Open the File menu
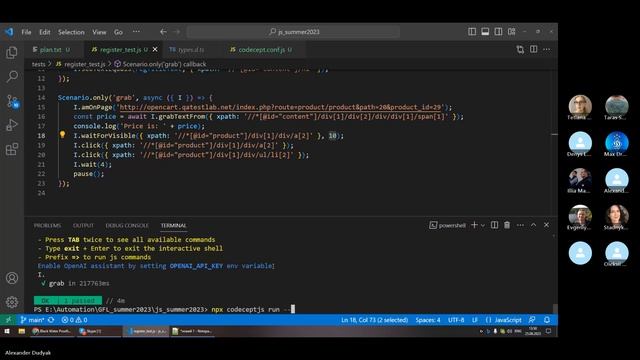This screenshot has width=640, height=360. point(27,32)
